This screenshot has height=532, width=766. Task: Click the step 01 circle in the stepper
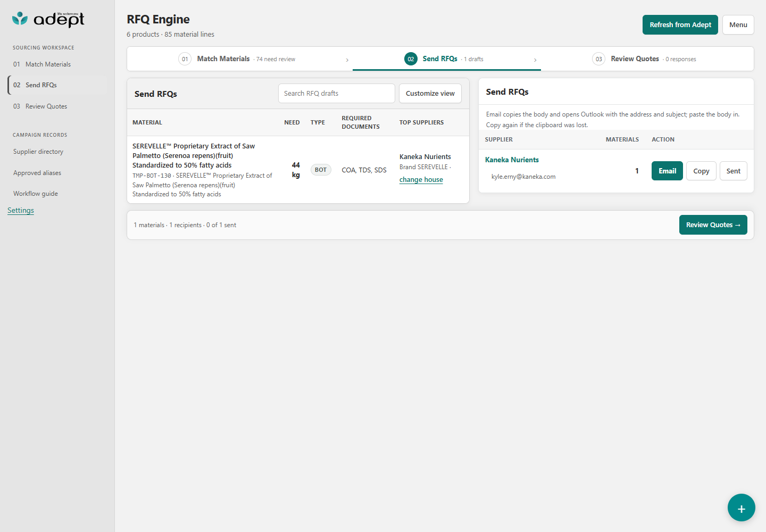pyautogui.click(x=185, y=59)
